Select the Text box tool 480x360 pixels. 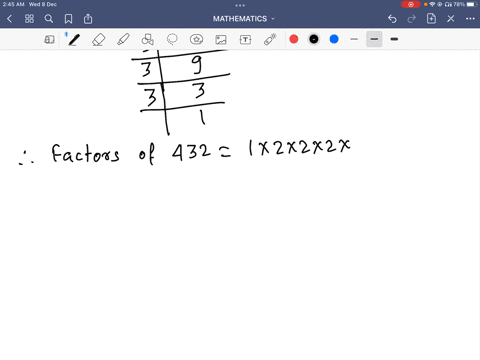coord(245,40)
